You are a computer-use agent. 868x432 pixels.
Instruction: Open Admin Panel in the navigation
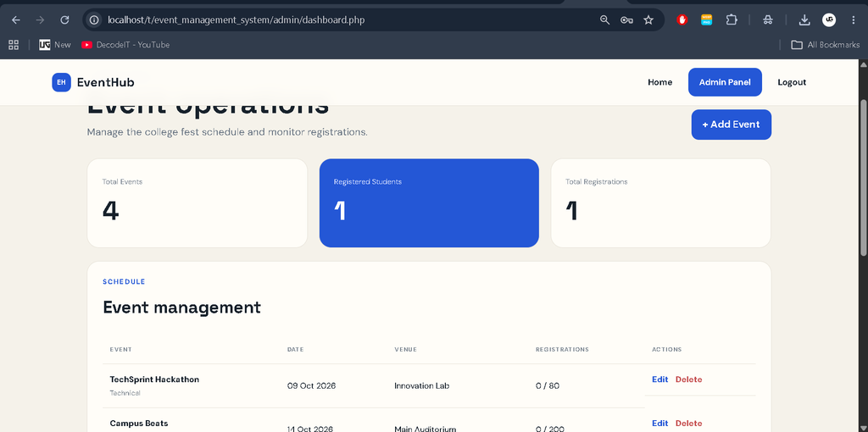(x=726, y=82)
